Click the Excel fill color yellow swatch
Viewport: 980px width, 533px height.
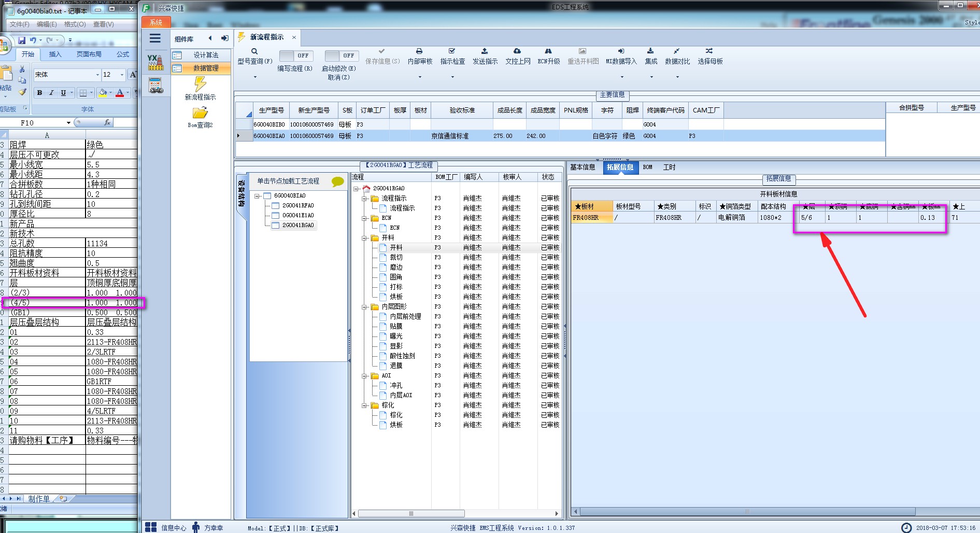point(103,93)
